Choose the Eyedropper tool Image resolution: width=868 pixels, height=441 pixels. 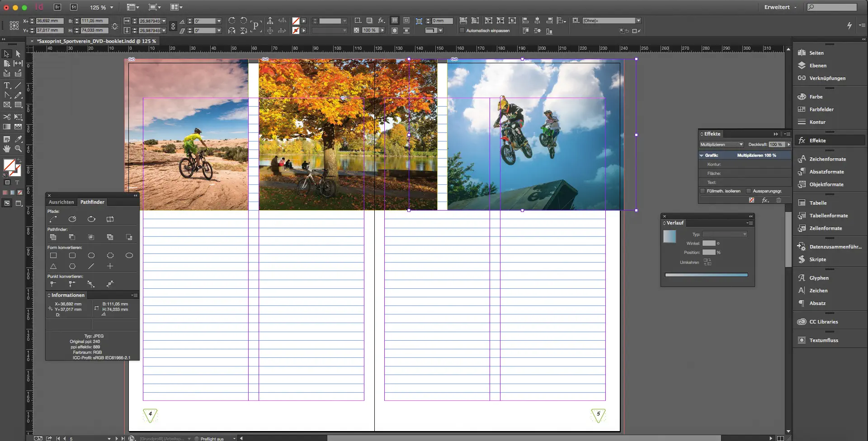tap(18, 139)
